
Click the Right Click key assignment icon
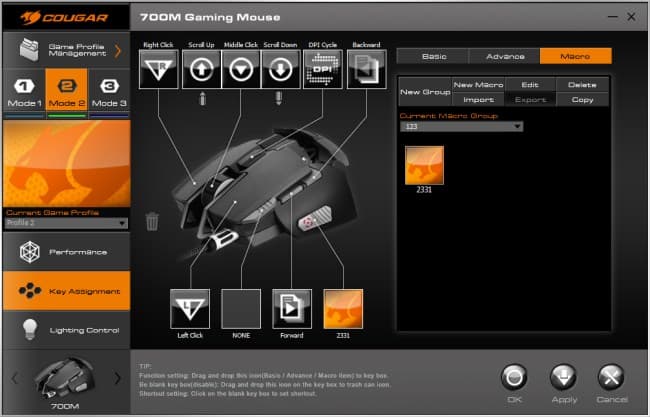click(159, 69)
